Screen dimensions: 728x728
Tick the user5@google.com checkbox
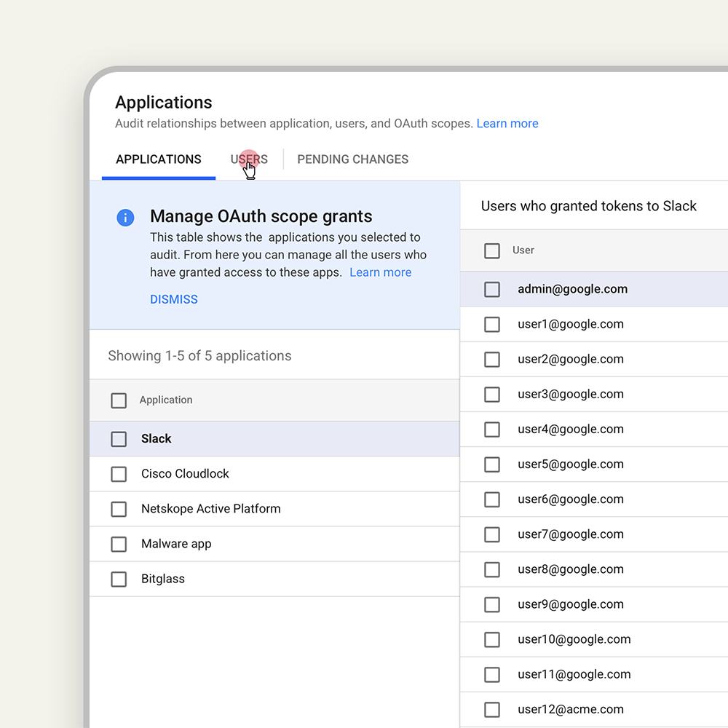(492, 464)
